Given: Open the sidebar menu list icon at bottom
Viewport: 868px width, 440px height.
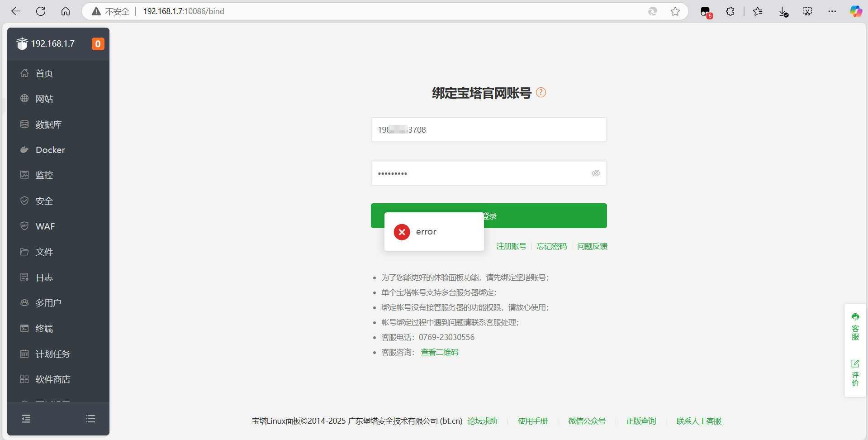Looking at the screenshot, I should (x=90, y=419).
